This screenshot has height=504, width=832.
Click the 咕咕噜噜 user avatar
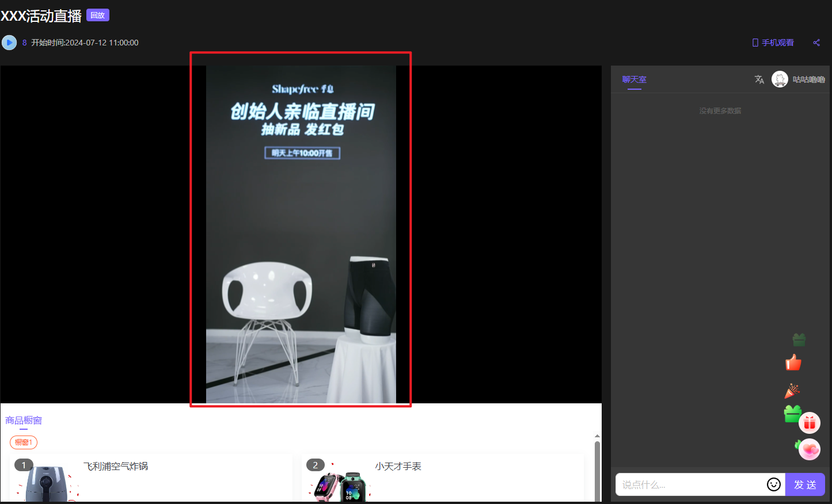pyautogui.click(x=780, y=79)
